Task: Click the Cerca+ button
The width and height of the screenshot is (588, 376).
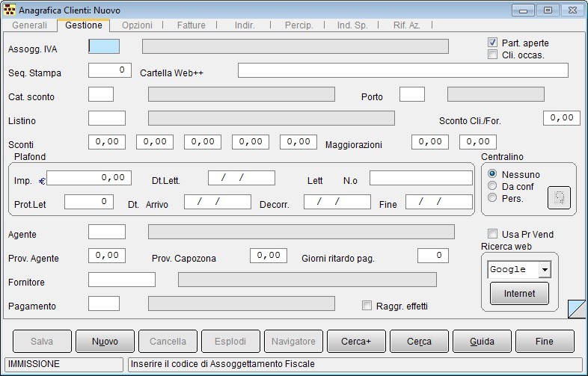Action: tap(356, 341)
